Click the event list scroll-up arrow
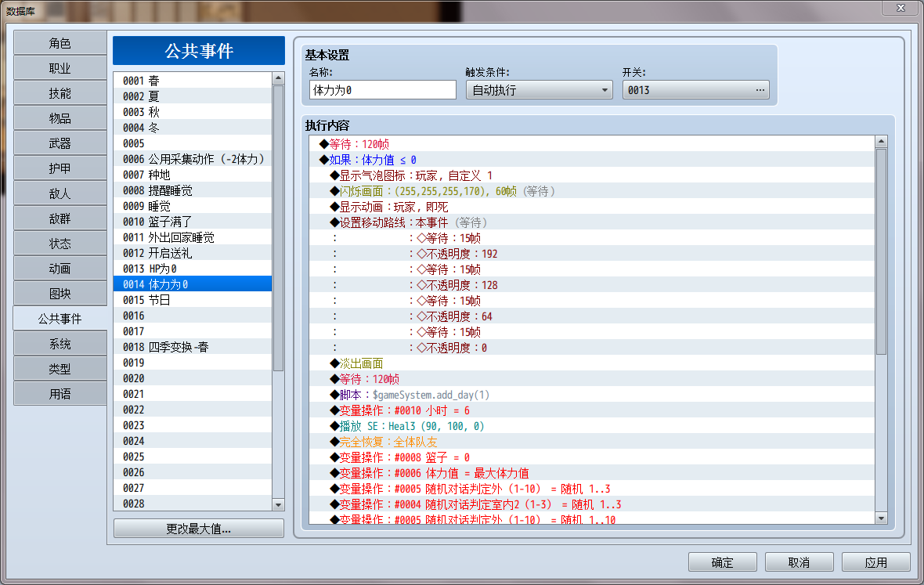 (278, 78)
